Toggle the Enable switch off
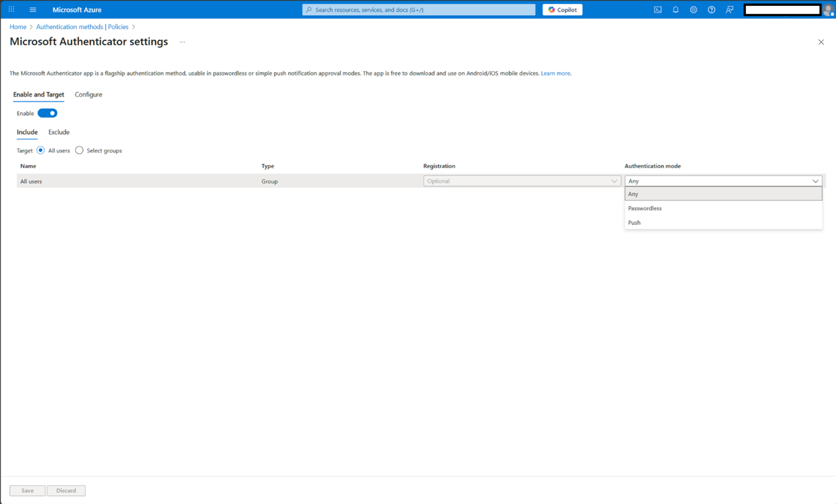The image size is (836, 504). (x=47, y=113)
